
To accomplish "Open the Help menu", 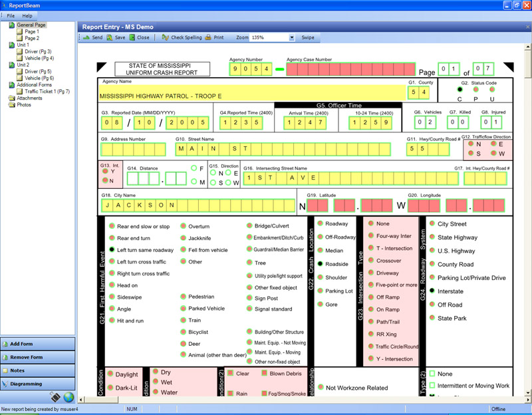I will pyautogui.click(x=27, y=15).
